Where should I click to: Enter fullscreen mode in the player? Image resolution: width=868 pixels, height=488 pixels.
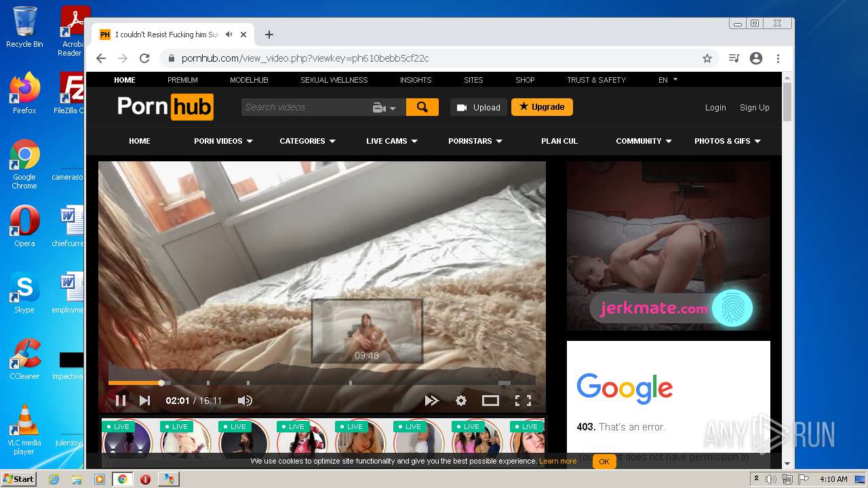[523, 401]
